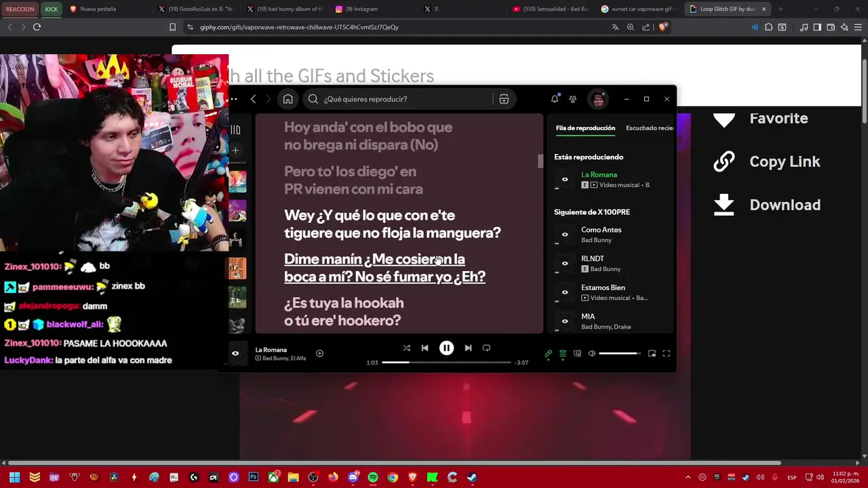This screenshot has height=488, width=868.
Task: Click lyric line 'Dime manín ¿Me cosieron la boca'
Action: click(384, 268)
